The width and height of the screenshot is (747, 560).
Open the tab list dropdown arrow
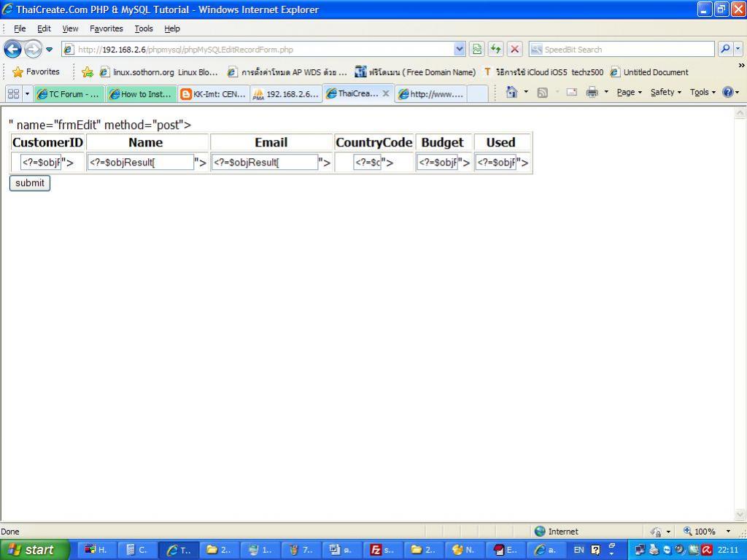coord(27,94)
